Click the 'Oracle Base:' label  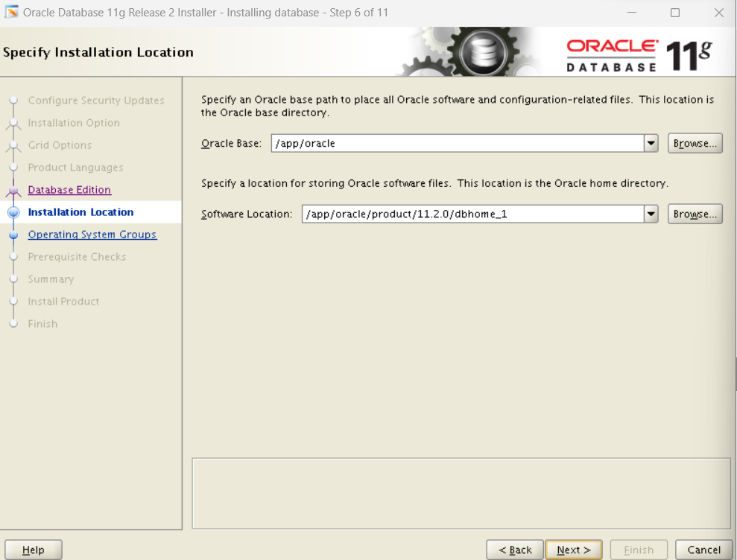tap(231, 143)
